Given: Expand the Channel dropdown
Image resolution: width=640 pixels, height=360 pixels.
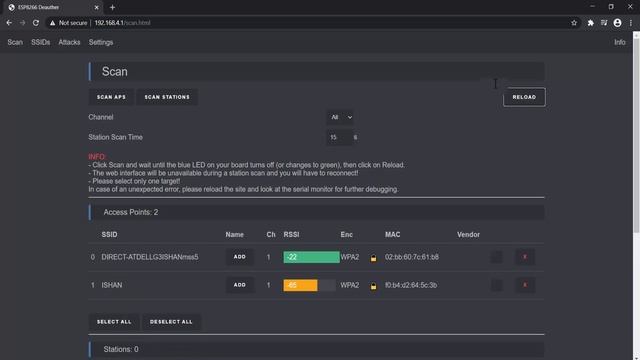Looking at the screenshot, I should click(x=340, y=117).
